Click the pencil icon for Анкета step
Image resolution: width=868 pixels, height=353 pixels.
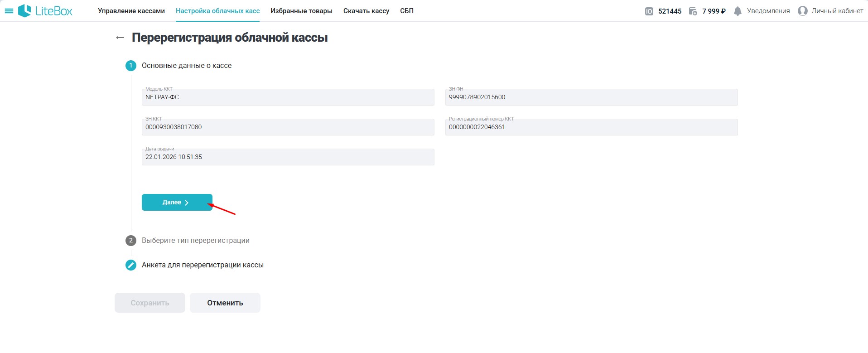131,265
